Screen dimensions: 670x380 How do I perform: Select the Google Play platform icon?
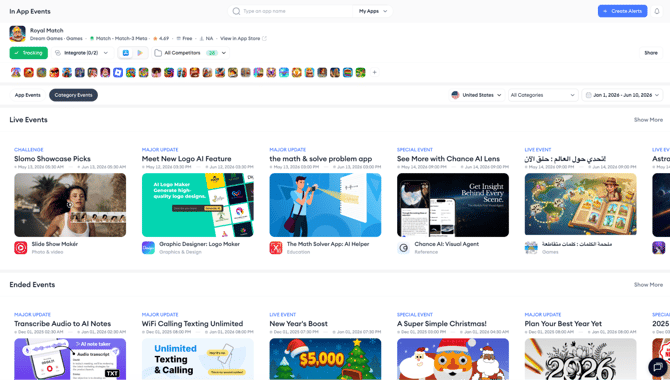point(140,53)
